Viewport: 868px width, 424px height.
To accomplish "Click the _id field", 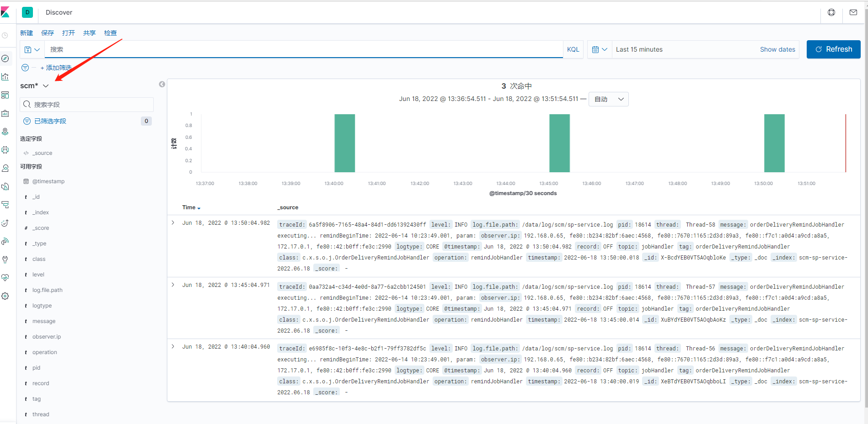I will [x=36, y=197].
